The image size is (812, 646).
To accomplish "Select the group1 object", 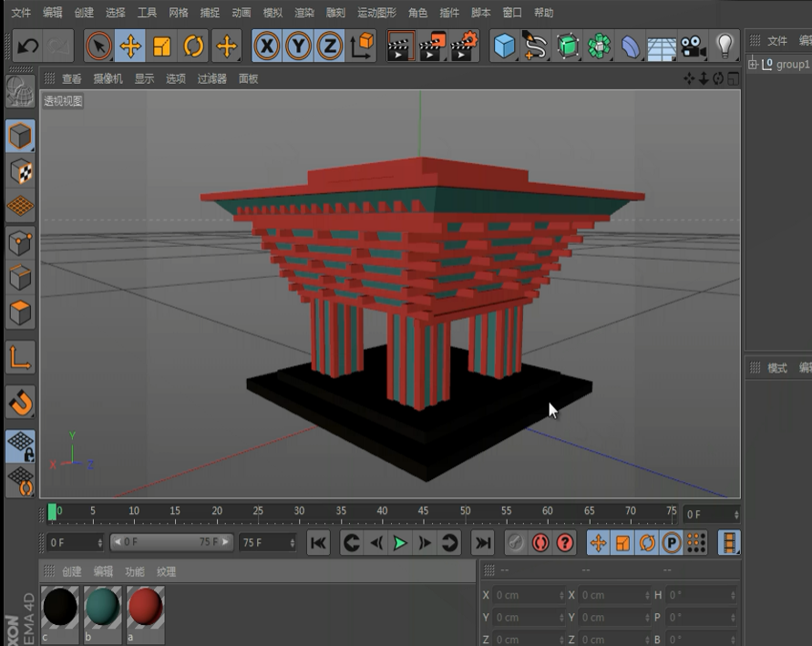I will click(792, 64).
